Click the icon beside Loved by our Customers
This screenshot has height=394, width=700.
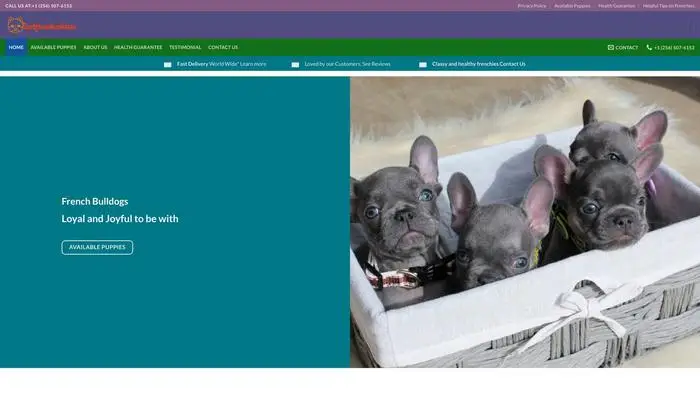295,65
